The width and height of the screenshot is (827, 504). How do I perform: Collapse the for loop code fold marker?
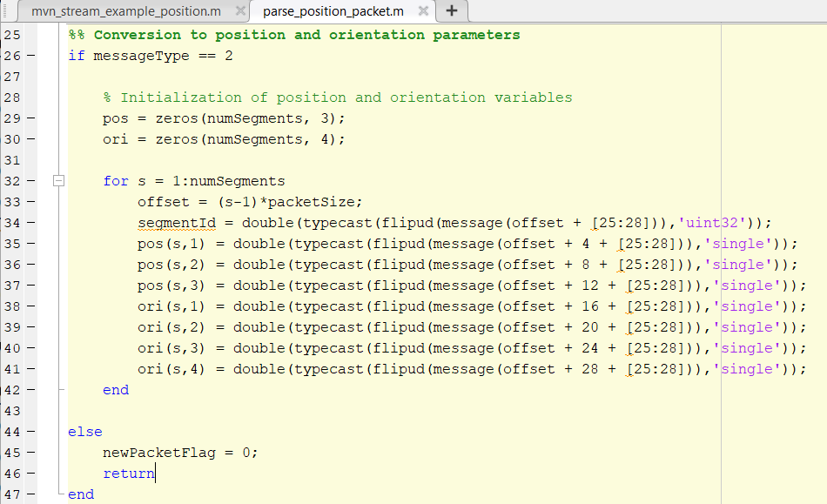[x=58, y=180]
